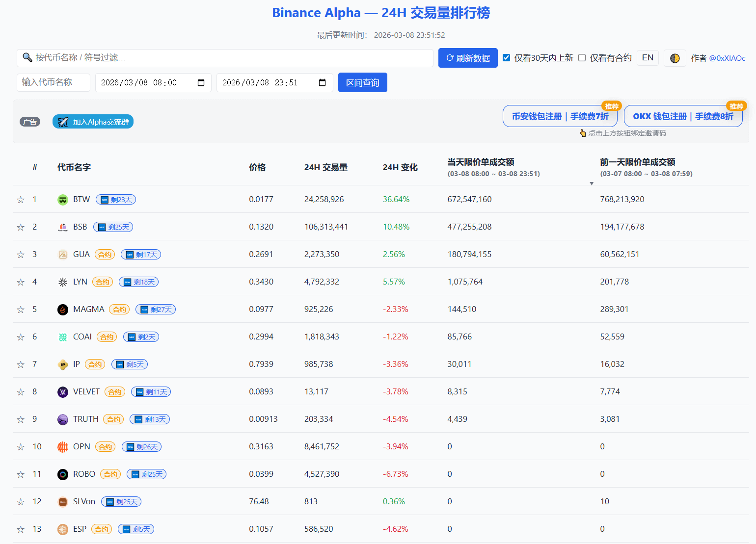
Task: Sort by 24H 变化 column
Action: point(401,167)
